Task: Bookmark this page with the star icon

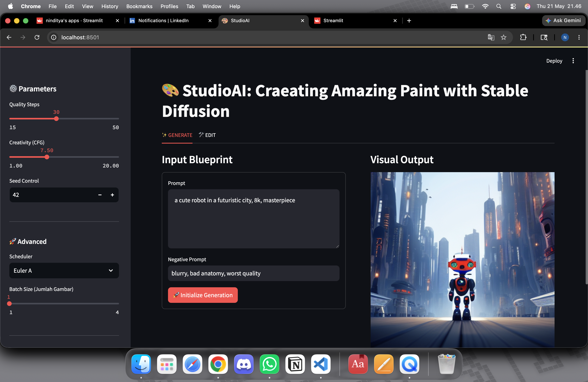Action: [503, 37]
